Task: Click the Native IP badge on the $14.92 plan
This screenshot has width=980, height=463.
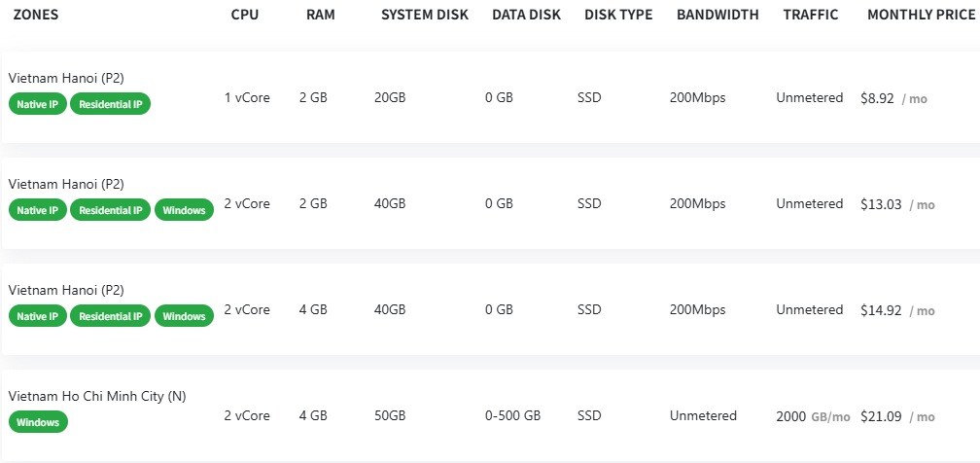Action: coord(38,316)
